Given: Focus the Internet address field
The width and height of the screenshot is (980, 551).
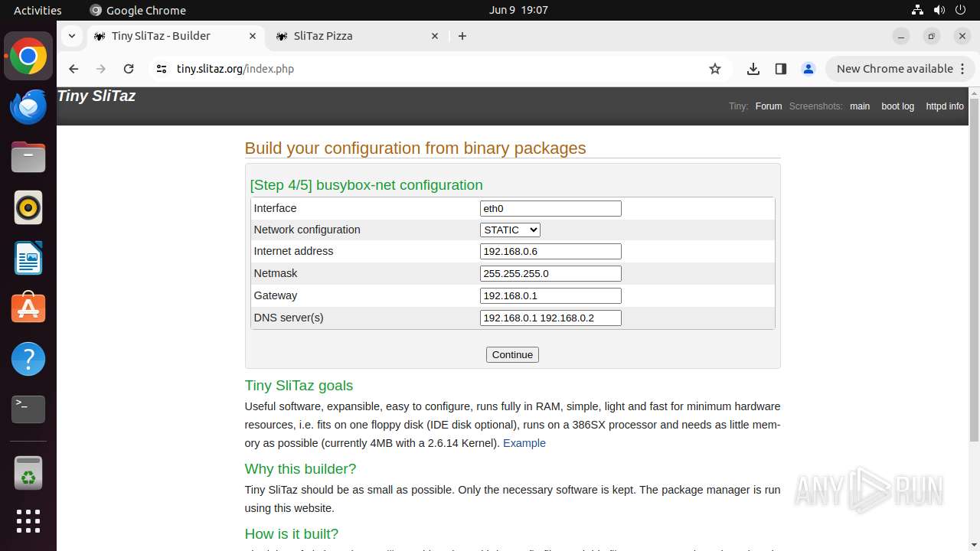Looking at the screenshot, I should tap(550, 251).
